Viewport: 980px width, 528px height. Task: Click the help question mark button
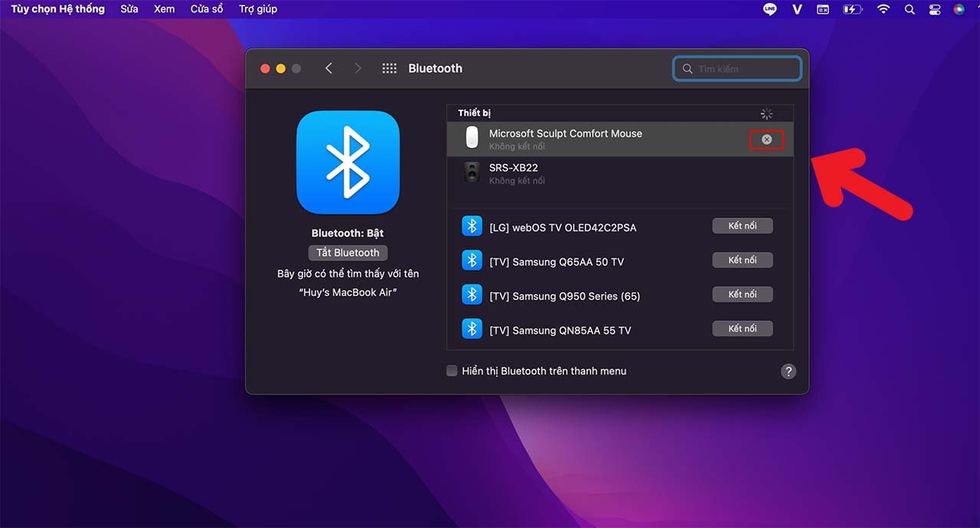(789, 371)
